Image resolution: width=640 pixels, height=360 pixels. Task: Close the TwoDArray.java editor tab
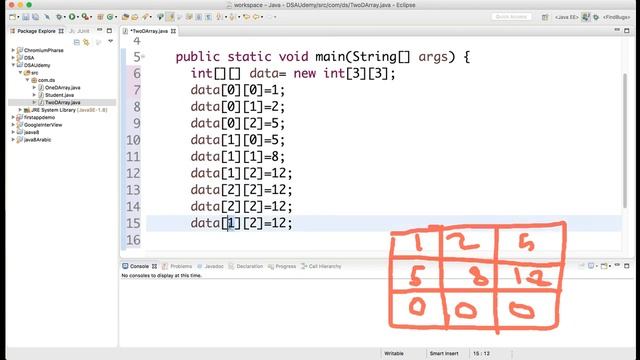click(173, 31)
